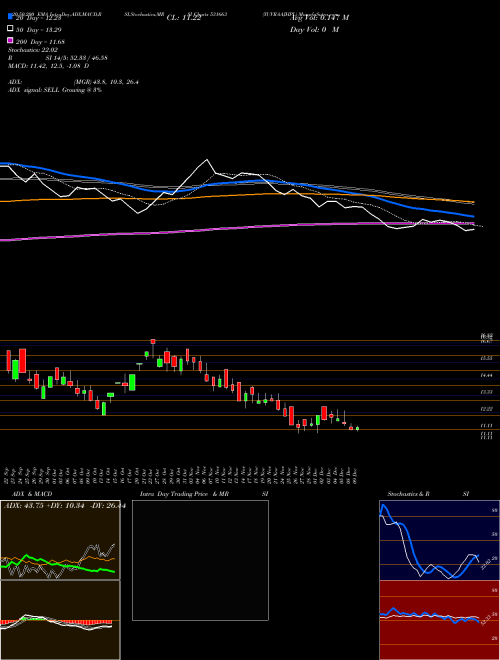Image resolution: width=500 pixels, height=660 pixels.
Task: Click the RSI 14/3 '52.33 / 46.58' values
Action: click(87, 58)
